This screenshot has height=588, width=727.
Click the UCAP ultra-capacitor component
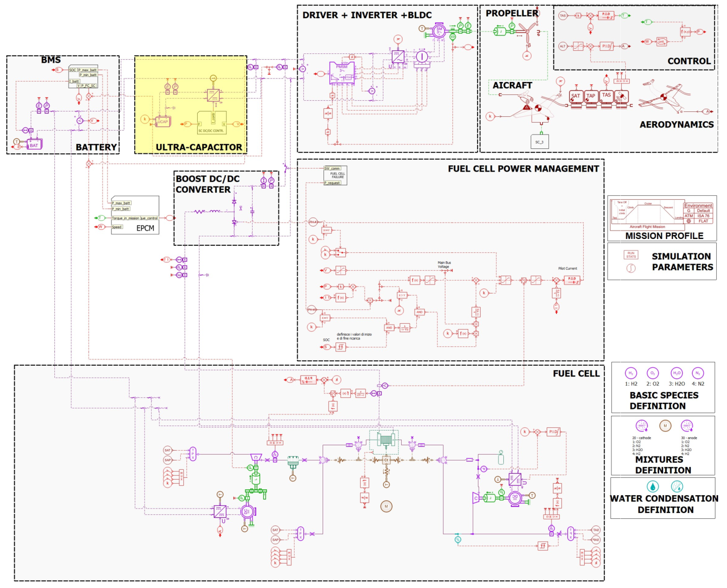(163, 122)
